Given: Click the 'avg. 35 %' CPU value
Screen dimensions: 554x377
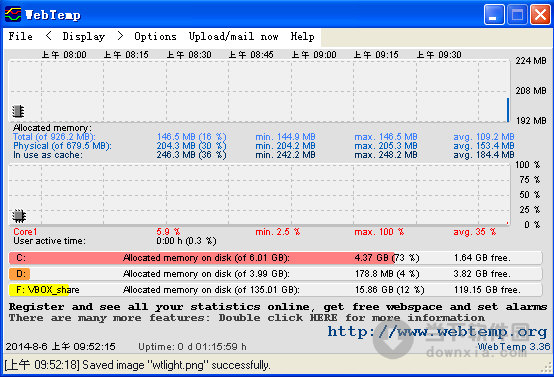Looking at the screenshot, I should click(x=475, y=232).
